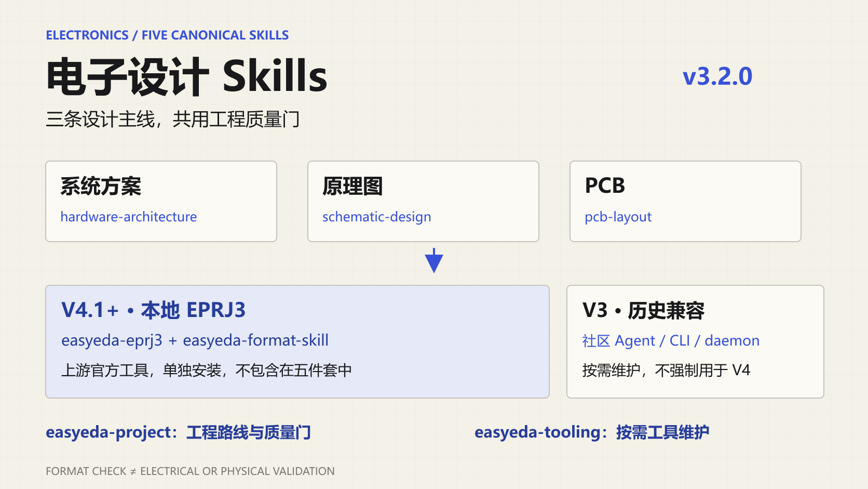The width and height of the screenshot is (868, 489).
Task: Click the schematic-design skill name
Action: click(x=377, y=217)
